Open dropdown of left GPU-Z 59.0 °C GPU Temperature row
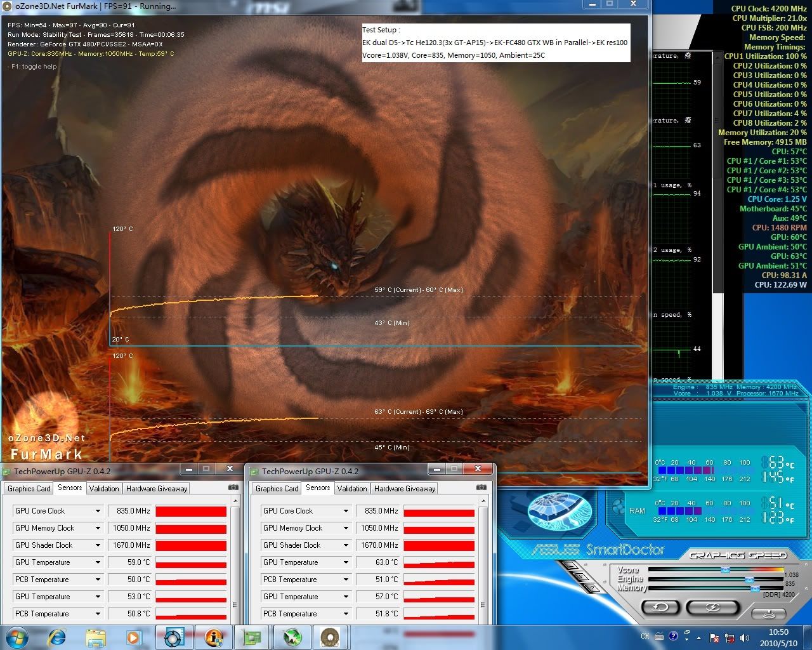812x650 pixels. coord(98,562)
